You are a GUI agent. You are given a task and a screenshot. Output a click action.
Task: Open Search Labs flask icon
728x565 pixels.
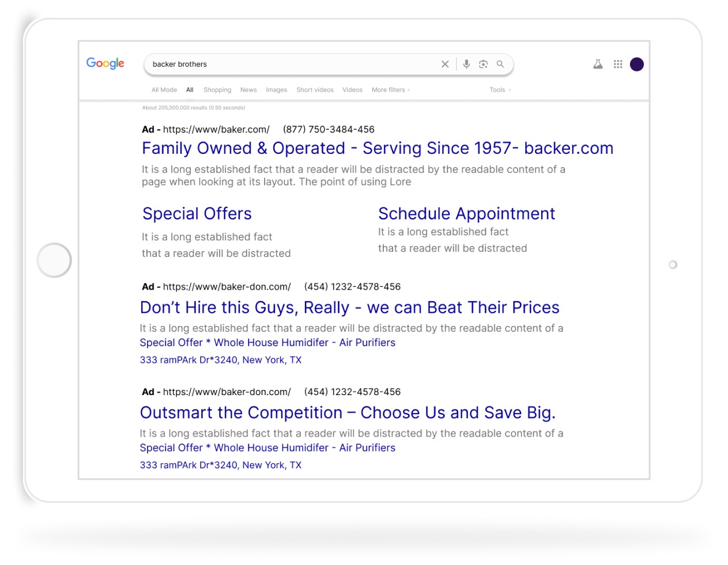(x=598, y=64)
